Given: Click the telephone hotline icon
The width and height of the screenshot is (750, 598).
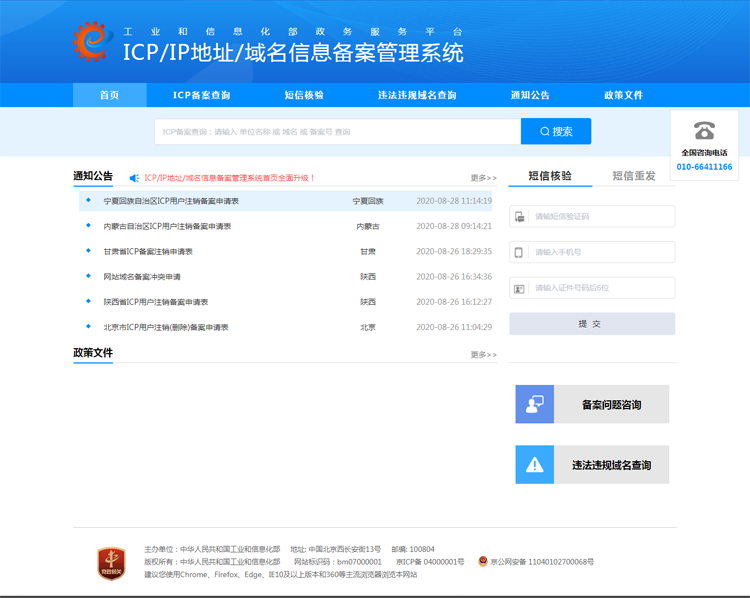Looking at the screenshot, I should coord(704,131).
